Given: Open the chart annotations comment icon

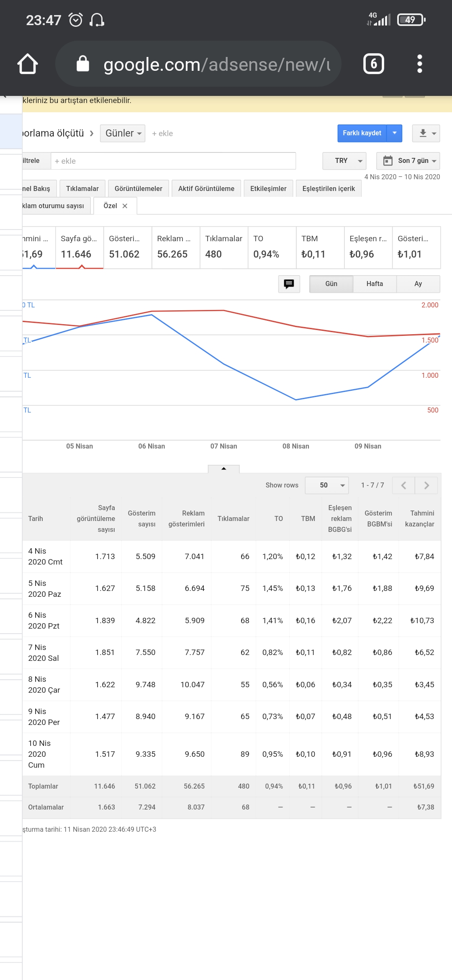Looking at the screenshot, I should pos(289,284).
